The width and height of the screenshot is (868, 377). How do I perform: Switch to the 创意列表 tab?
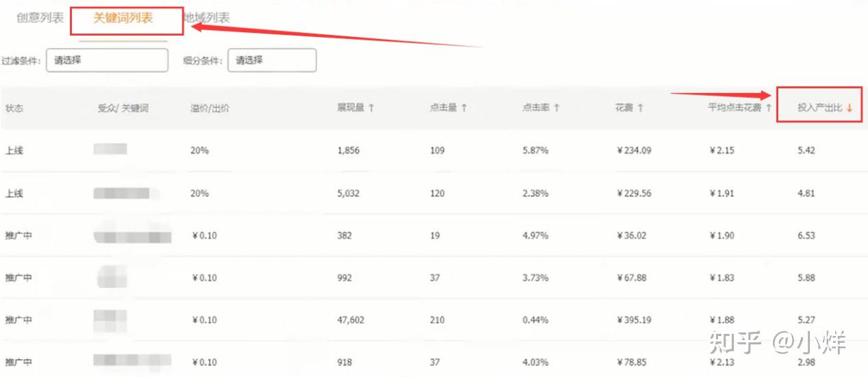coord(40,18)
